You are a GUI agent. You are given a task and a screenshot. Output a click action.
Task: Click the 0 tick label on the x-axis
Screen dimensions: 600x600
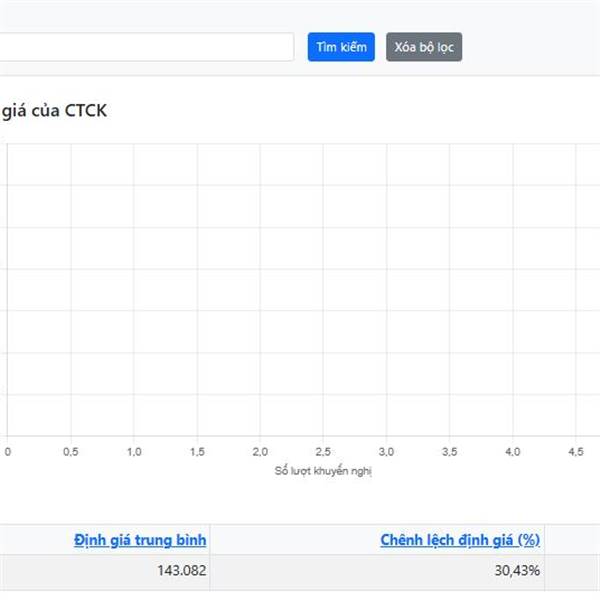click(x=8, y=452)
